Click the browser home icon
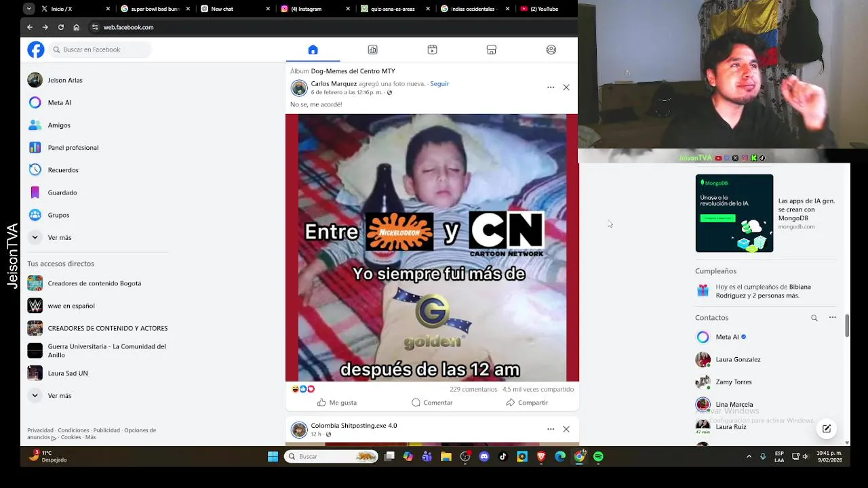This screenshot has width=868, height=488. pyautogui.click(x=77, y=27)
